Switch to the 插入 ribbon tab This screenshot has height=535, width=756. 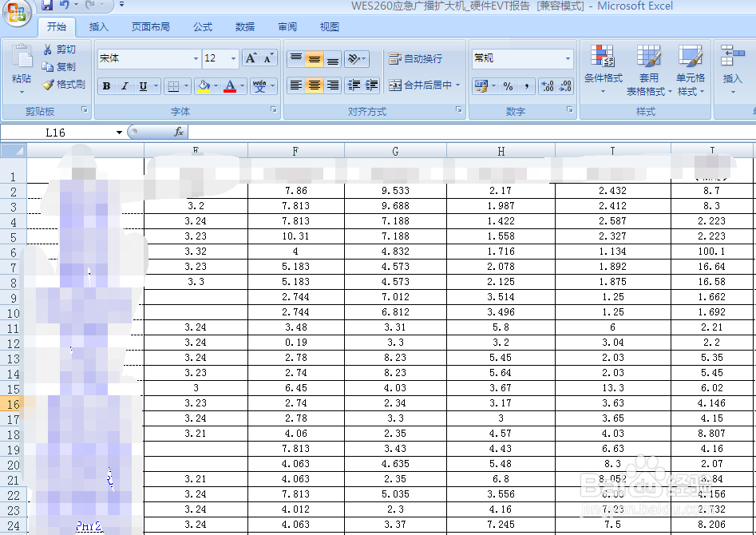[98, 26]
